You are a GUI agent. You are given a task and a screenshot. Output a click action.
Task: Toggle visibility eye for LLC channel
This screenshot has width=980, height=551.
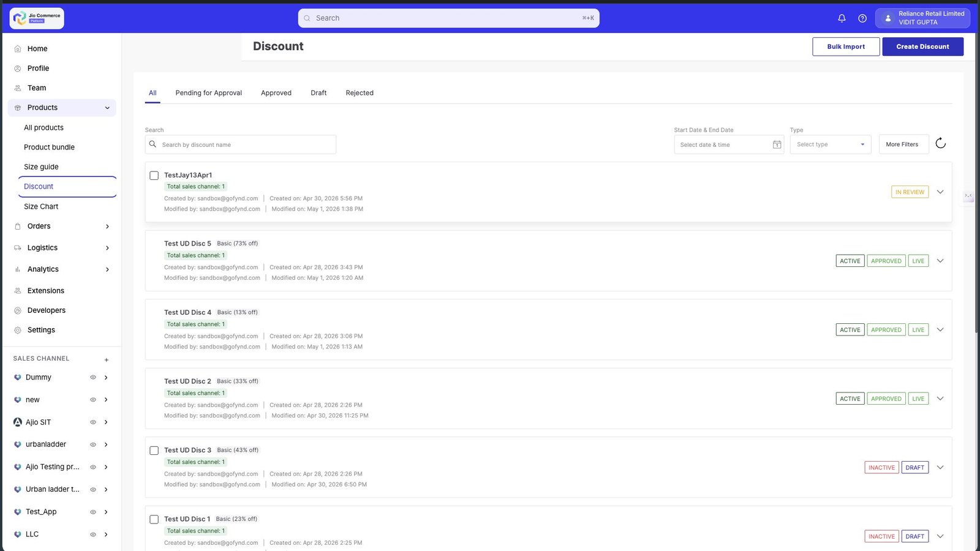tap(93, 534)
